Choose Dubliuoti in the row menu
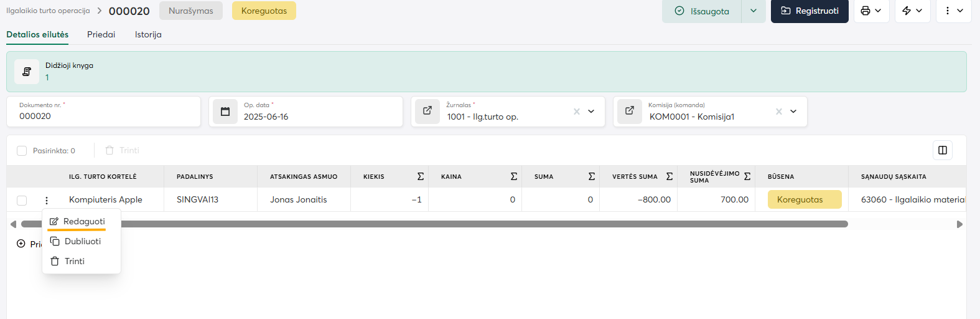 coord(82,241)
